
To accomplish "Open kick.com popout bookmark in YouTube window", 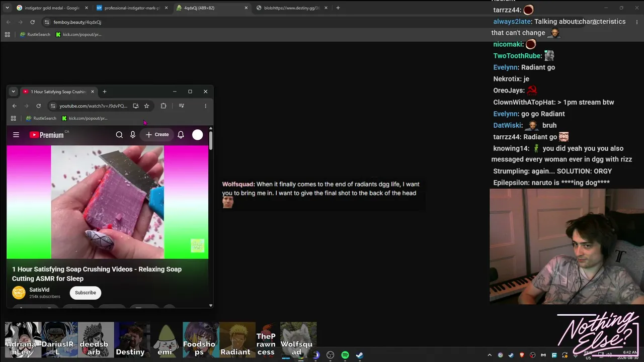I will click(85, 119).
